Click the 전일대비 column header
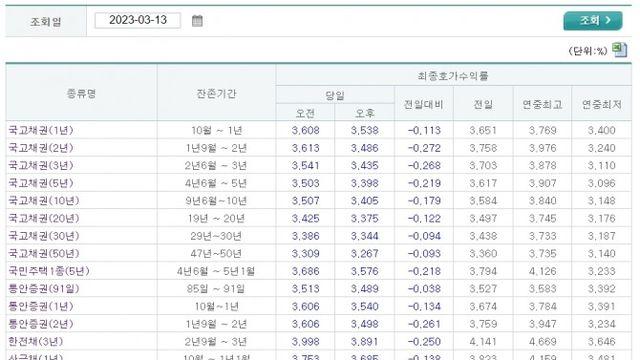Image resolution: width=640 pixels, height=360 pixels. 424,104
